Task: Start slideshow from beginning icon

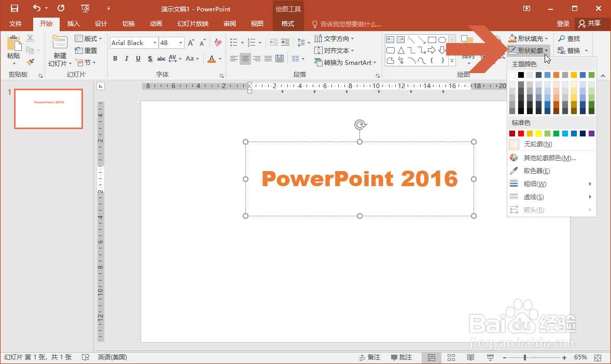Action: 85,8
